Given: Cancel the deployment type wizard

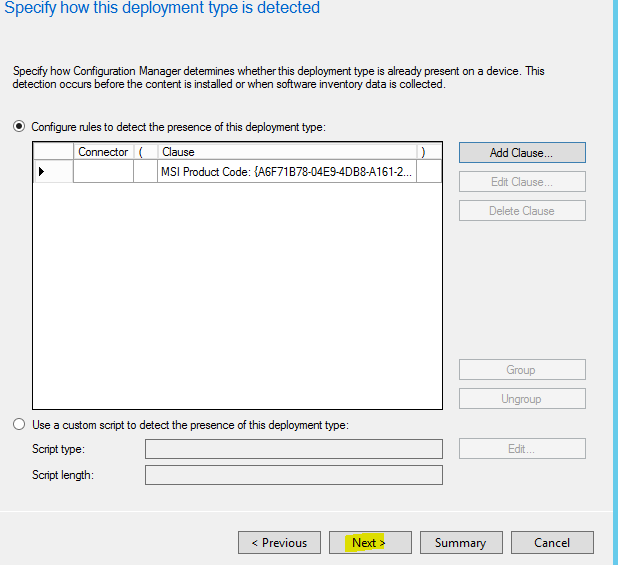Looking at the screenshot, I should click(552, 543).
